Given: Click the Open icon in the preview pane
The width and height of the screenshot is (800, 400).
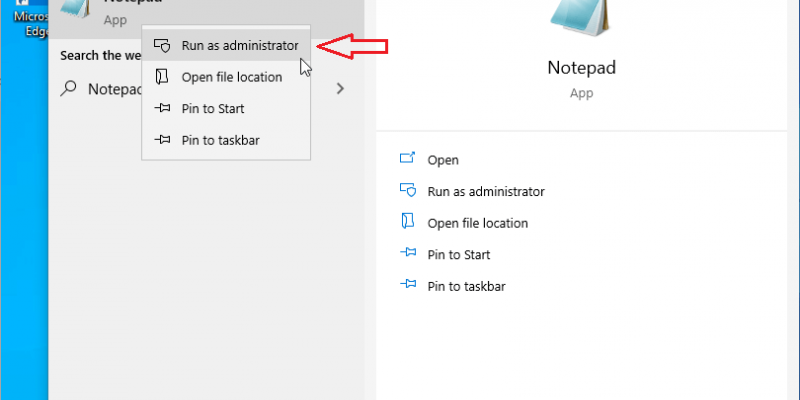Looking at the screenshot, I should (407, 159).
